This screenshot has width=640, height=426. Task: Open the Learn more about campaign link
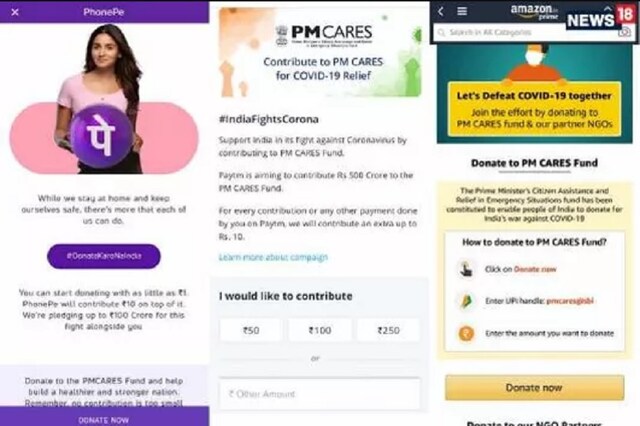273,257
